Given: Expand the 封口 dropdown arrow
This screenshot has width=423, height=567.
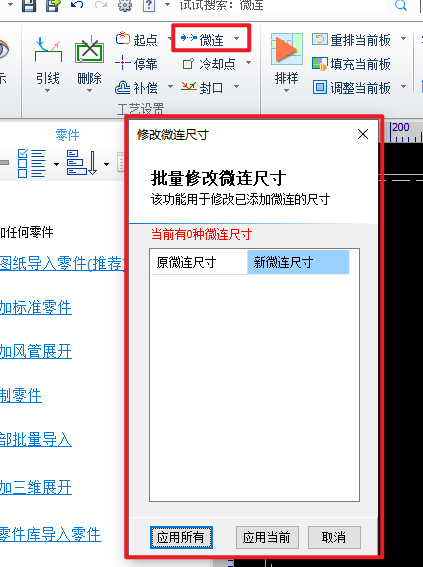Looking at the screenshot, I should pos(236,86).
